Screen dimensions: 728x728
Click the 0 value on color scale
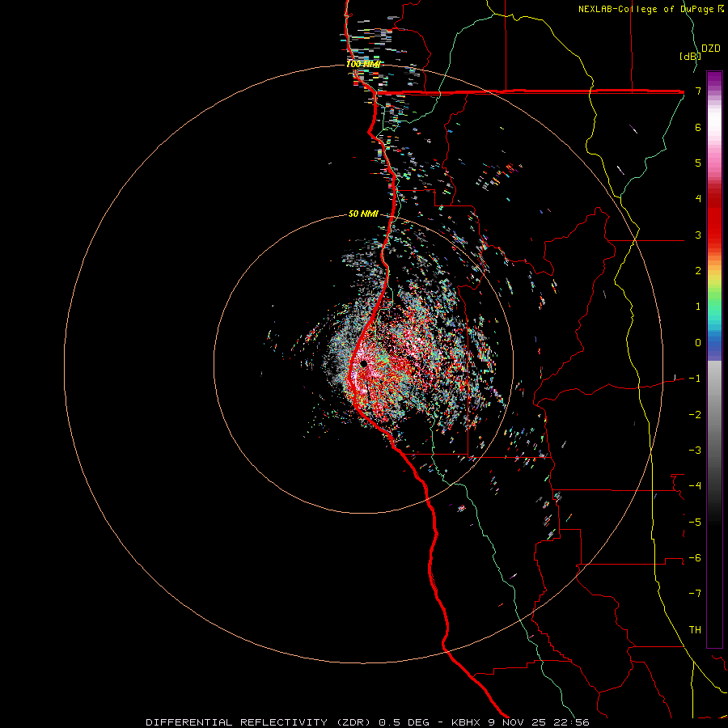tap(698, 343)
